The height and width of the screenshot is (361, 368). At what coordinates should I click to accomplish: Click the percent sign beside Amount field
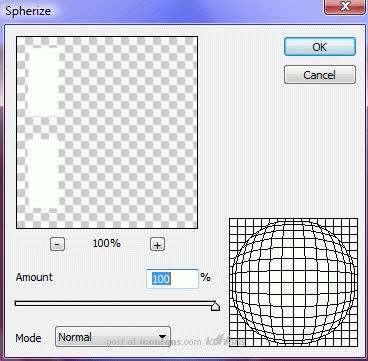tap(206, 277)
